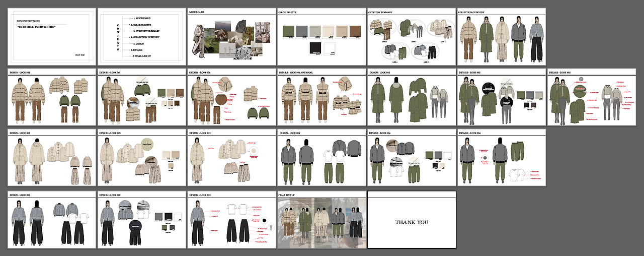Select the Final Line Up artboard
644x256 pixels.
321,219
